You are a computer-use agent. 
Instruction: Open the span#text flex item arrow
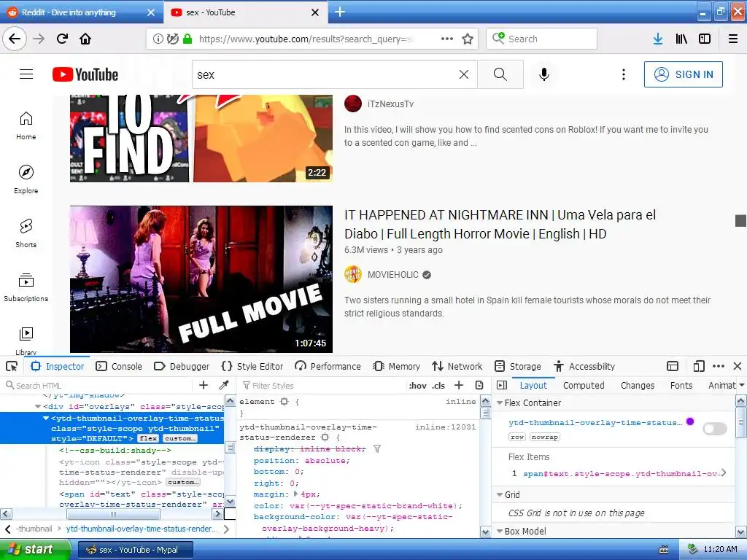tap(724, 472)
